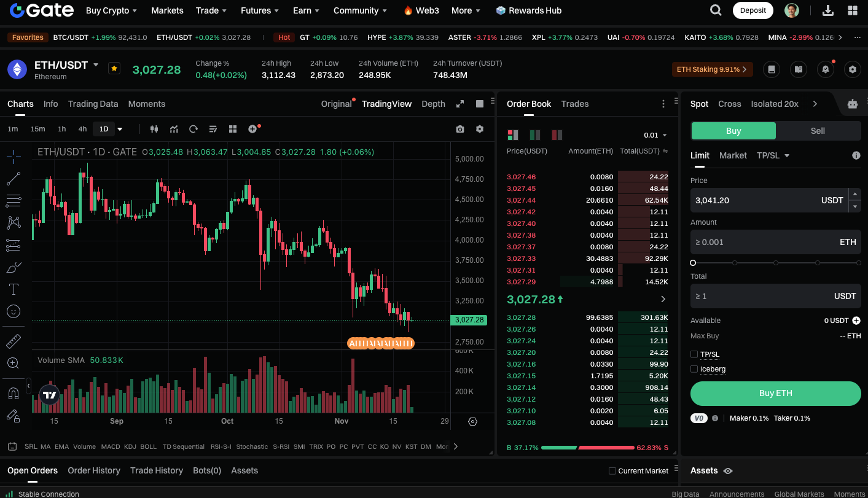This screenshot has height=498, width=868.
Task: Open the emoji sticker tool
Action: (14, 311)
